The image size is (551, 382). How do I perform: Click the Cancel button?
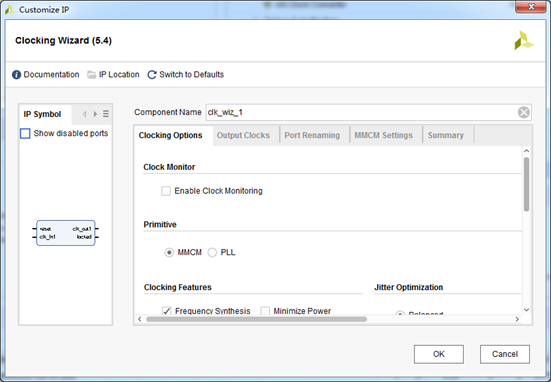point(505,354)
